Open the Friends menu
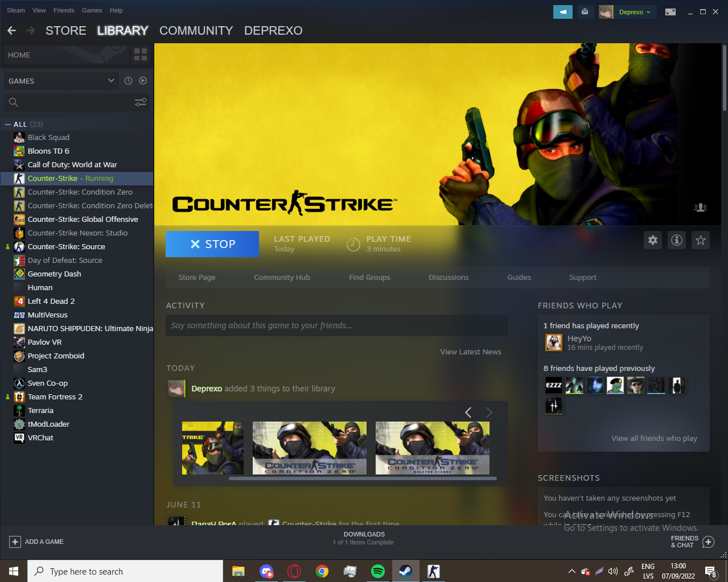 point(64,10)
